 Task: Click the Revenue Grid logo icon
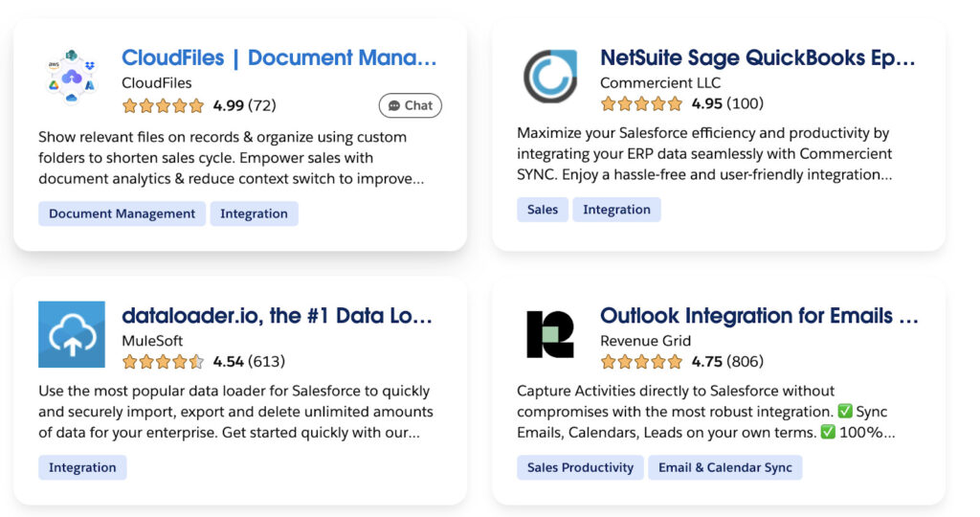[x=550, y=334]
